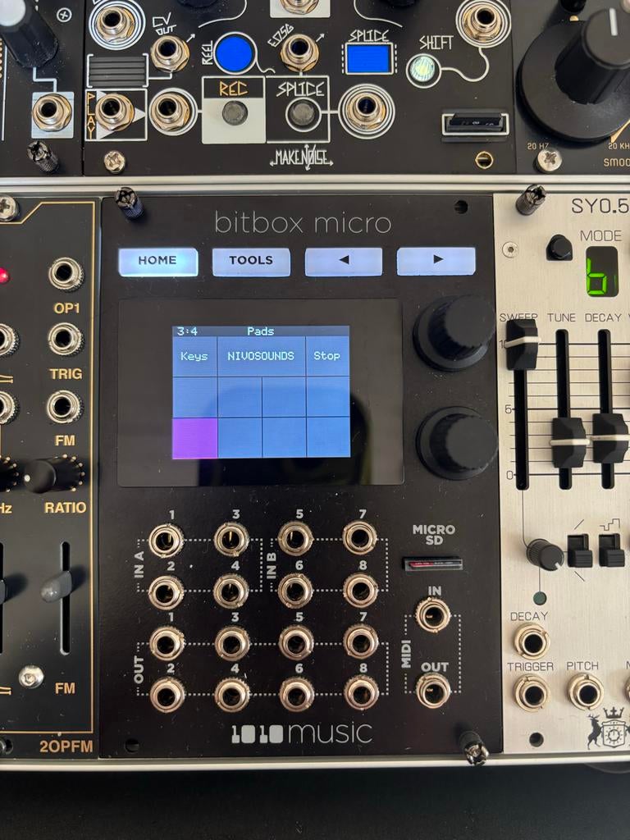Tap Stop on the bitbox screen

coord(327,356)
